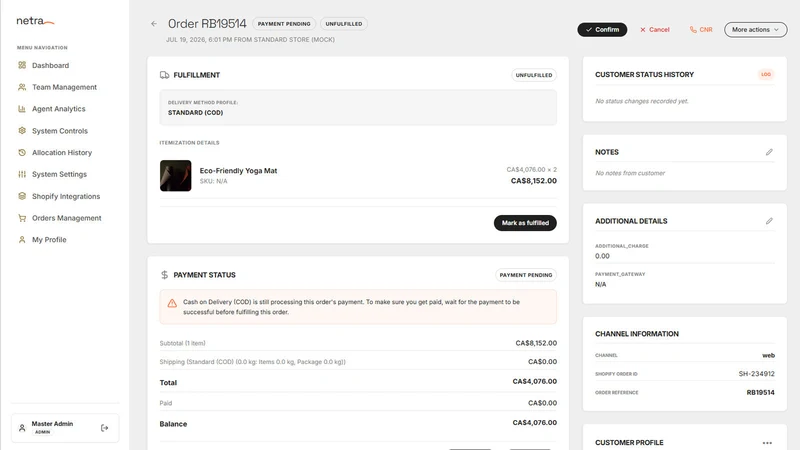Click the Eco-Friendly Yoga Mat product name
This screenshot has height=450, width=800.
(x=238, y=170)
